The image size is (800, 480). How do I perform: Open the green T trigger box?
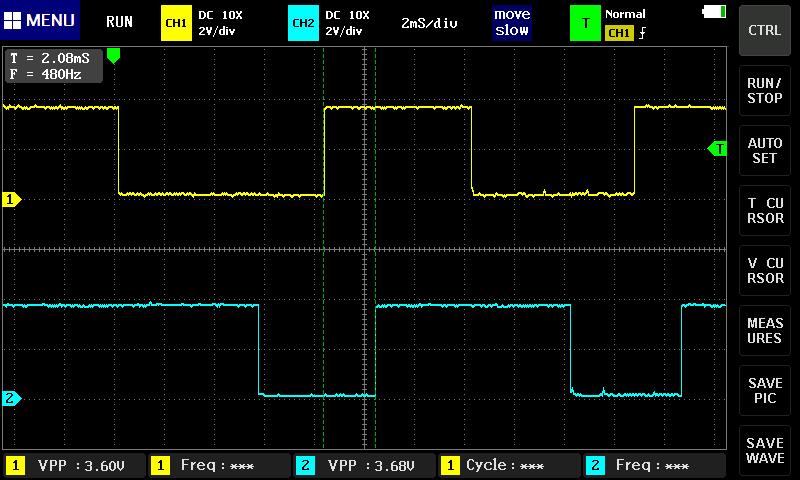coord(585,23)
